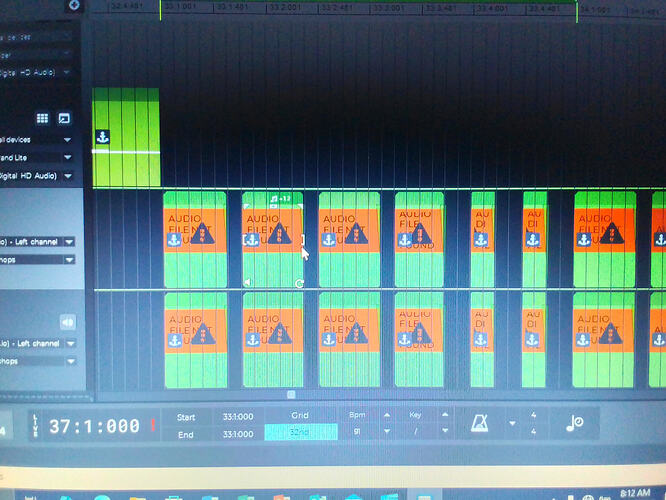666x500 pixels.
Task: Click the anchor icon on the seventh upper-track clip
Action: tap(584, 240)
